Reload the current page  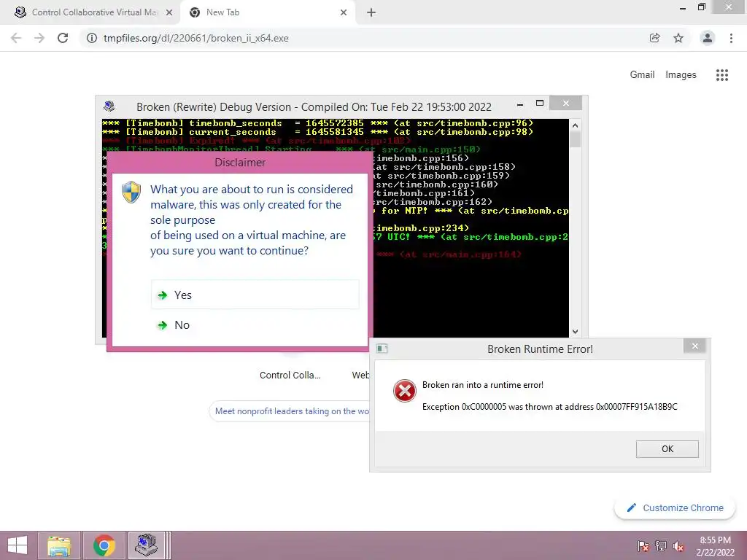pyautogui.click(x=63, y=38)
